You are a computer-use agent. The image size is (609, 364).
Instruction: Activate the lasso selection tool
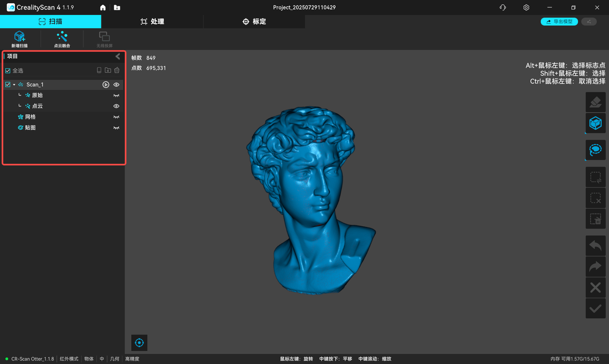pos(595,150)
